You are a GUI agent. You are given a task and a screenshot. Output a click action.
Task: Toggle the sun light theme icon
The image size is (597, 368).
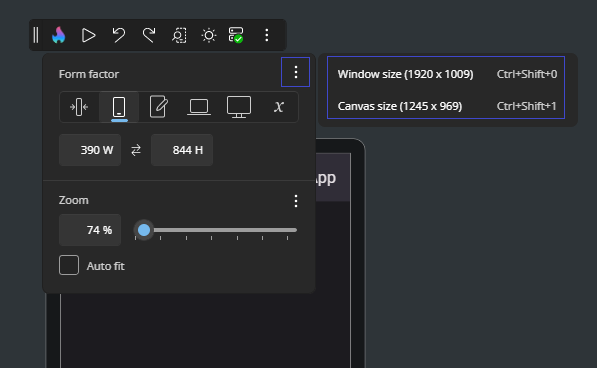coord(209,35)
